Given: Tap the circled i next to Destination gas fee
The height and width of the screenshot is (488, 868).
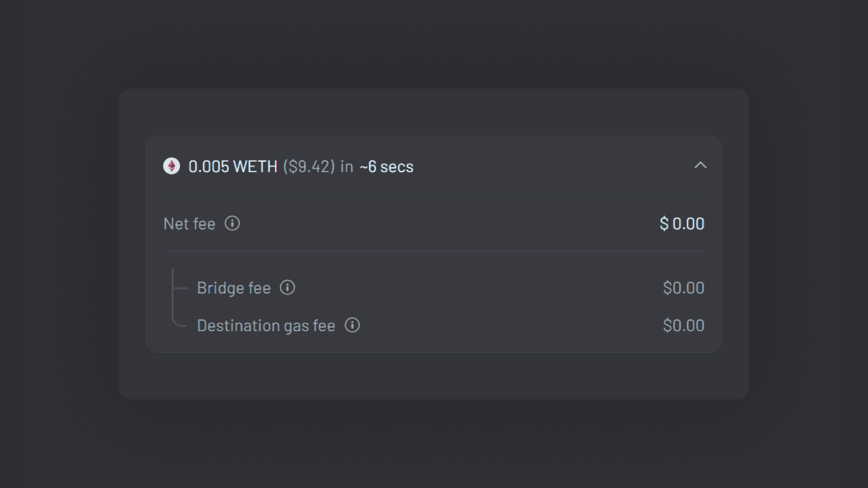Looking at the screenshot, I should tap(353, 325).
